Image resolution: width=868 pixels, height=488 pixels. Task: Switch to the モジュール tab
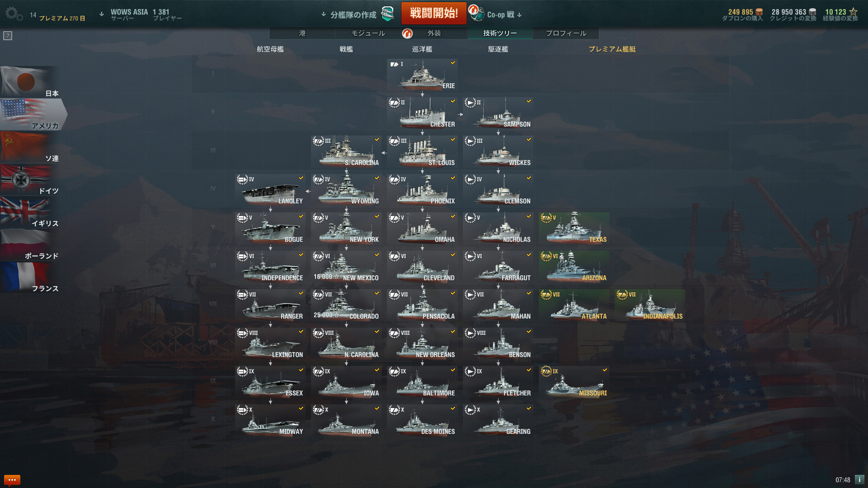pos(368,33)
